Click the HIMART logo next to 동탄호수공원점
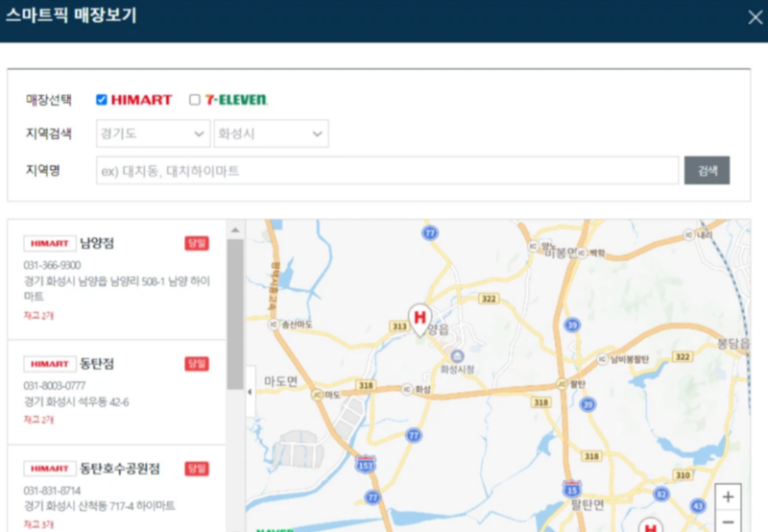The height and width of the screenshot is (532, 768). tap(50, 469)
